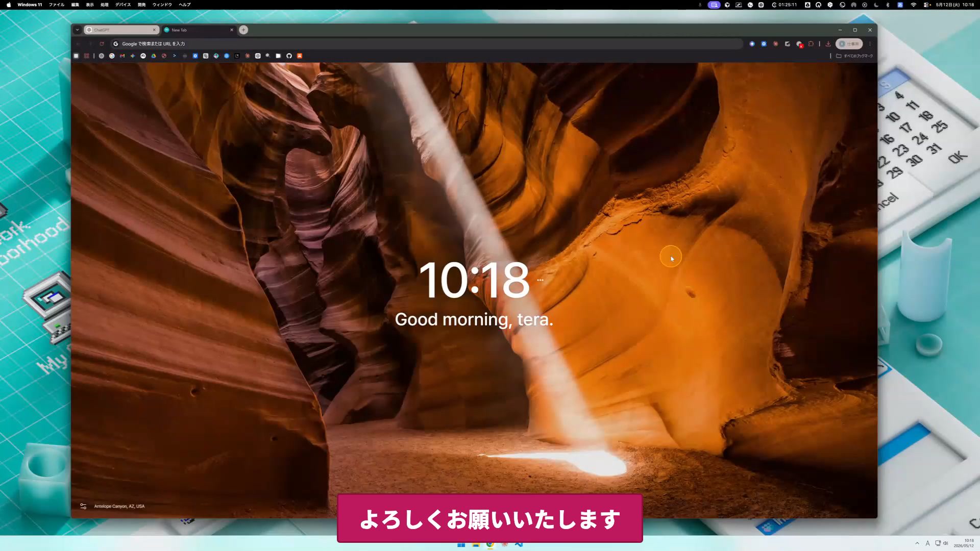Open a new tab with the plus button

tap(243, 30)
